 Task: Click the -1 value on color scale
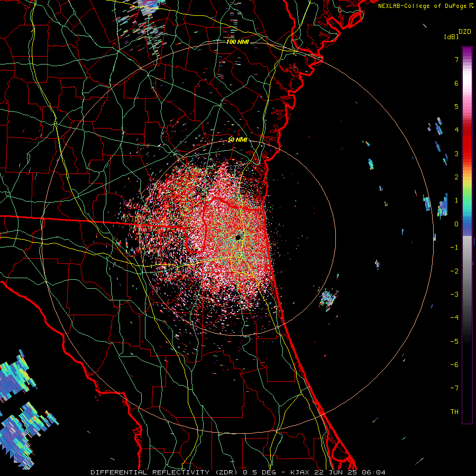[454, 248]
